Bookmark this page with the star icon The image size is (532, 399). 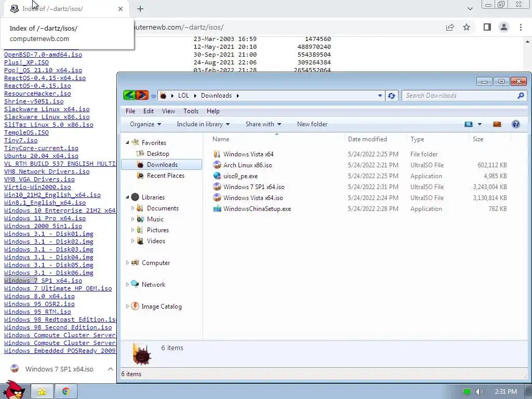467,27
